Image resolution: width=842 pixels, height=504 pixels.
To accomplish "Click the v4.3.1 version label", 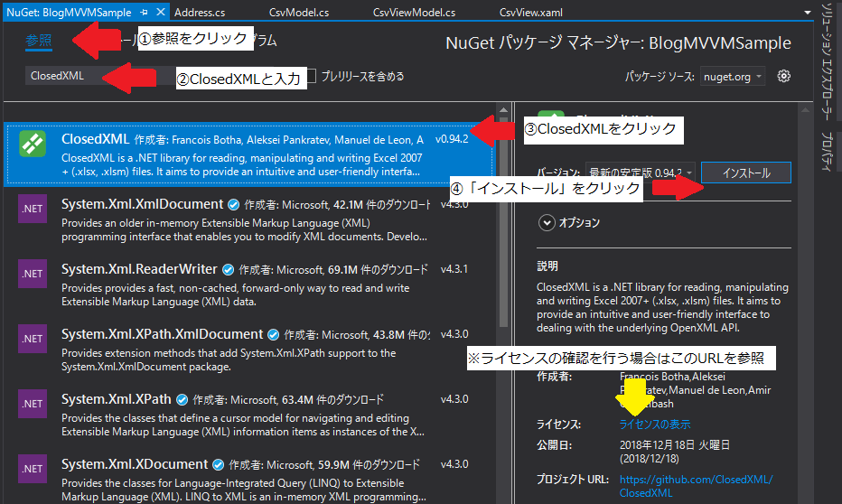I will click(x=454, y=269).
